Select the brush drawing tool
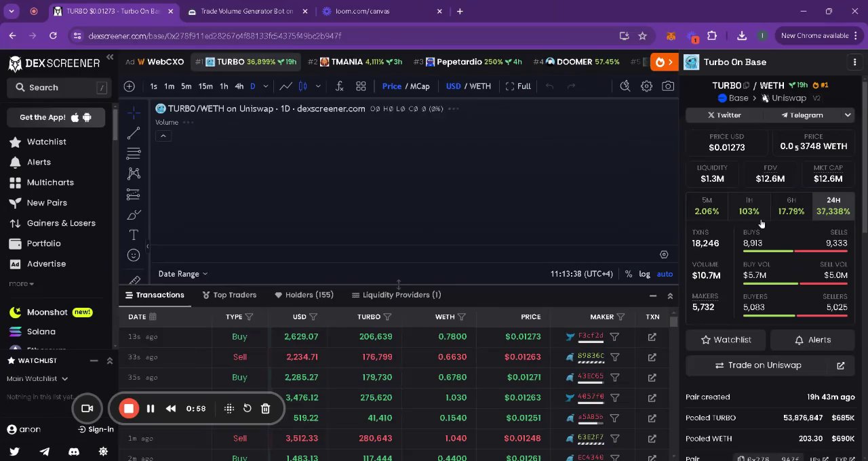Image resolution: width=868 pixels, height=461 pixels. (x=134, y=215)
